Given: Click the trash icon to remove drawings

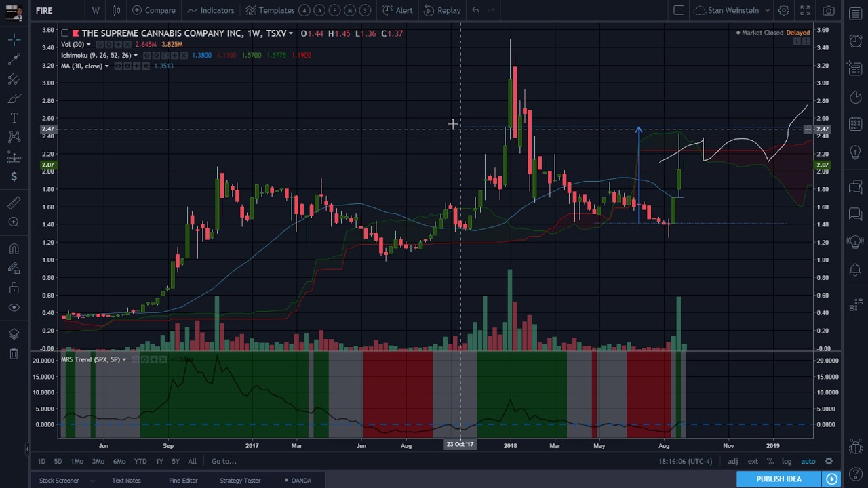Looking at the screenshot, I should 14,354.
